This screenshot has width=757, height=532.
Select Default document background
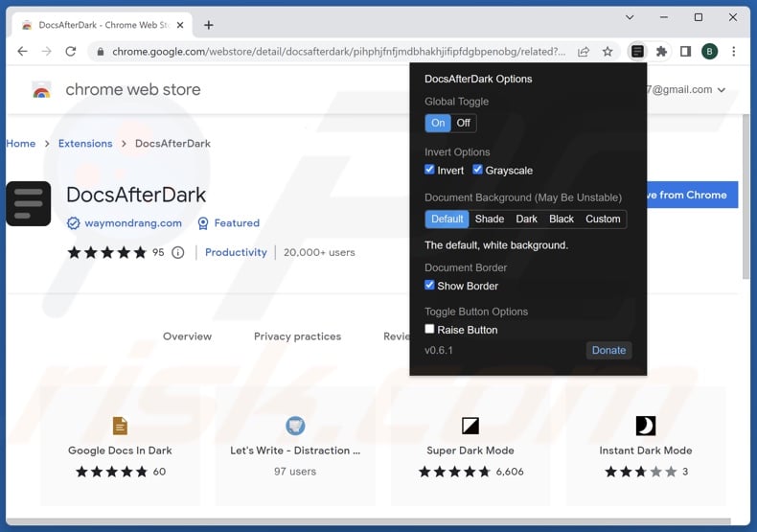pyautogui.click(x=447, y=220)
